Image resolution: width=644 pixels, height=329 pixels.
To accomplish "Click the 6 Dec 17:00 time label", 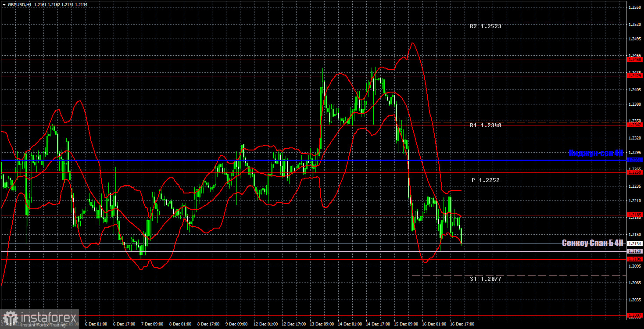I will 124,324.
